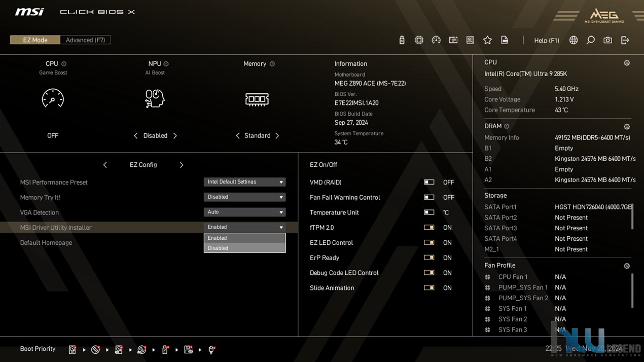The width and height of the screenshot is (644, 362).
Task: Open the gauge icon in the top toolbar
Action: (436, 40)
